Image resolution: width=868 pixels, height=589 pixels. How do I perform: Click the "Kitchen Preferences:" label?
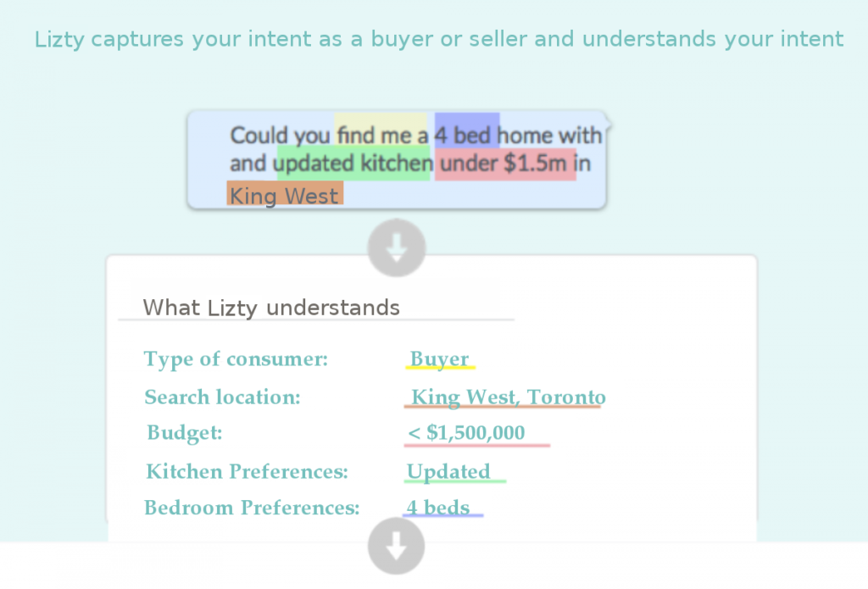(247, 471)
